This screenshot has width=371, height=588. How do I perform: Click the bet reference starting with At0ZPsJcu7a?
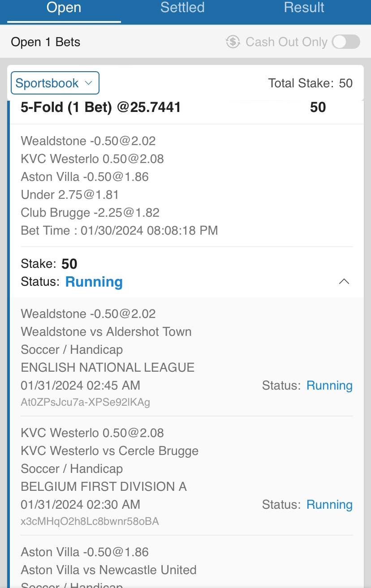point(86,402)
